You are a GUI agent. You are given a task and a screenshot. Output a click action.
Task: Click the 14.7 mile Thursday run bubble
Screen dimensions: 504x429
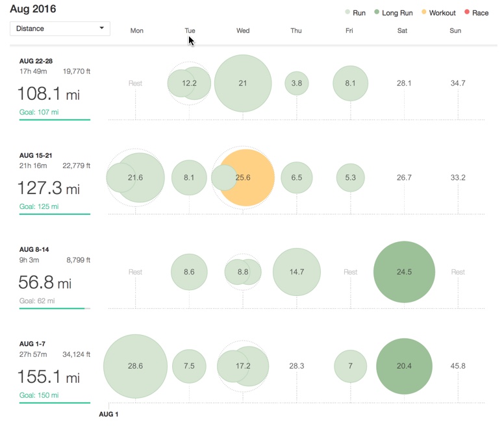(x=297, y=272)
